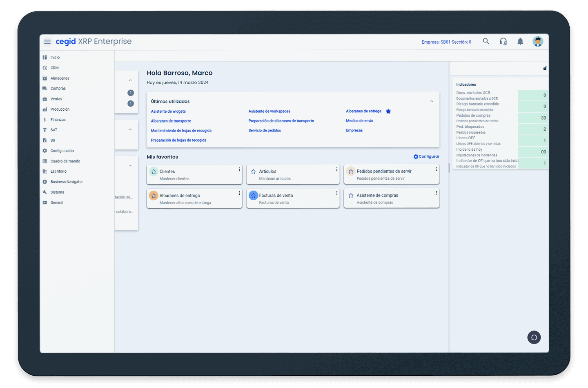Open the Asistente de widgets link
588x388 pixels.
[x=168, y=111]
